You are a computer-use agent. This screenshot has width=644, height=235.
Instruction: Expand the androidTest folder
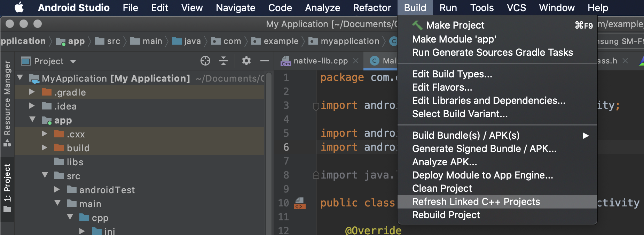pos(57,189)
